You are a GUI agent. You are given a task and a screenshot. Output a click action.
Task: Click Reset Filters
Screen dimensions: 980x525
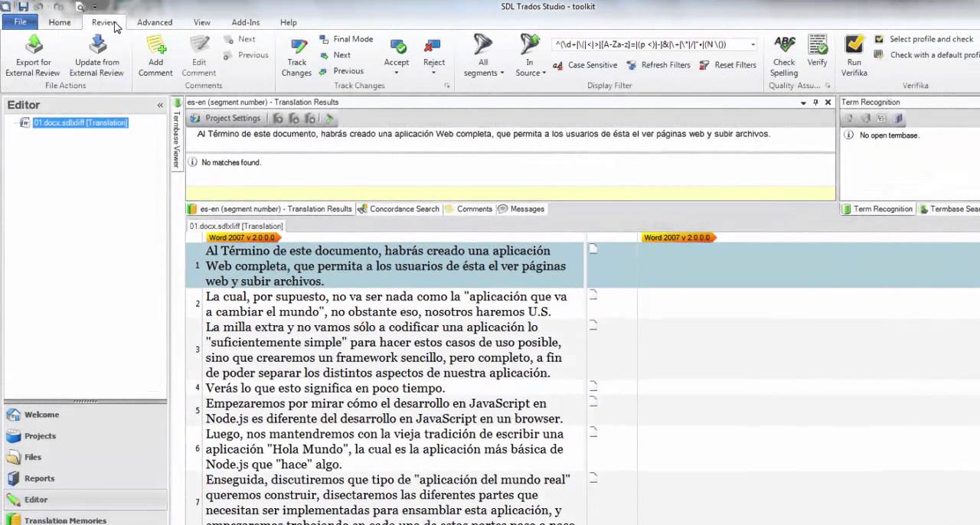tap(727, 65)
